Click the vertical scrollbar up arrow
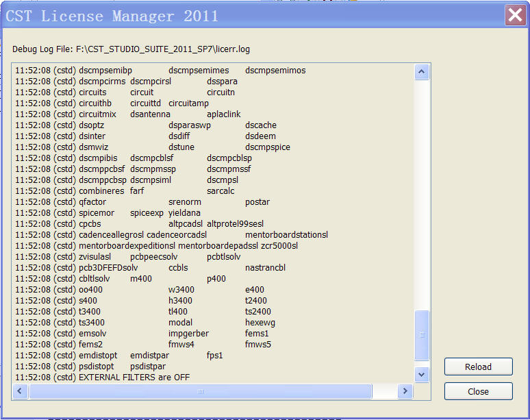This screenshot has width=530, height=420. (422, 71)
